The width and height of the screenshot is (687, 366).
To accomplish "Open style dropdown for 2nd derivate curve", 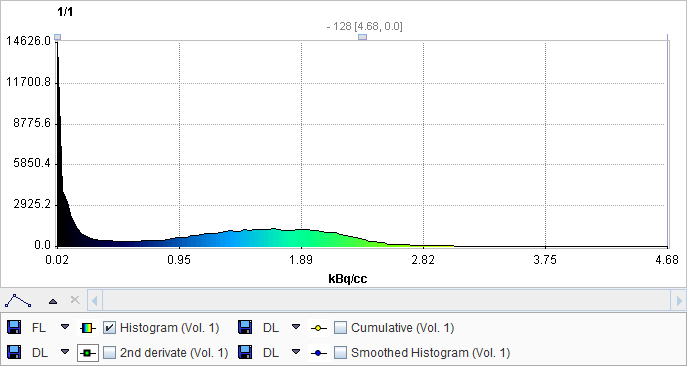I will pyautogui.click(x=65, y=352).
